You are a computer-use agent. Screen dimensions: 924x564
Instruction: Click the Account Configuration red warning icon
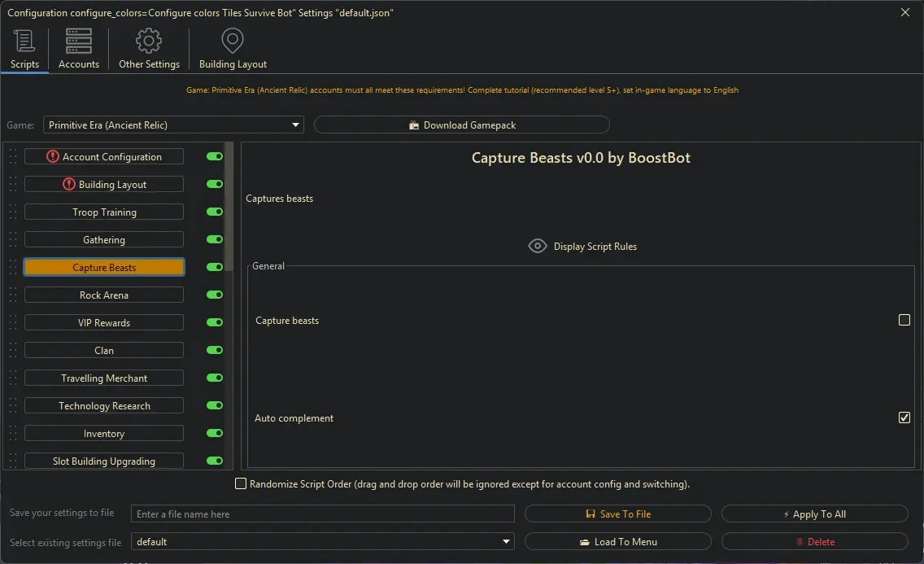point(53,156)
